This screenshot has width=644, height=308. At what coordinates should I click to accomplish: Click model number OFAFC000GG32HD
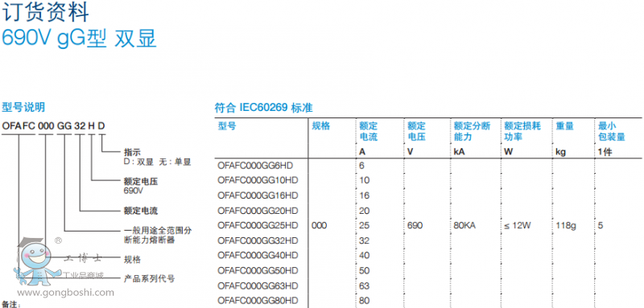click(258, 240)
